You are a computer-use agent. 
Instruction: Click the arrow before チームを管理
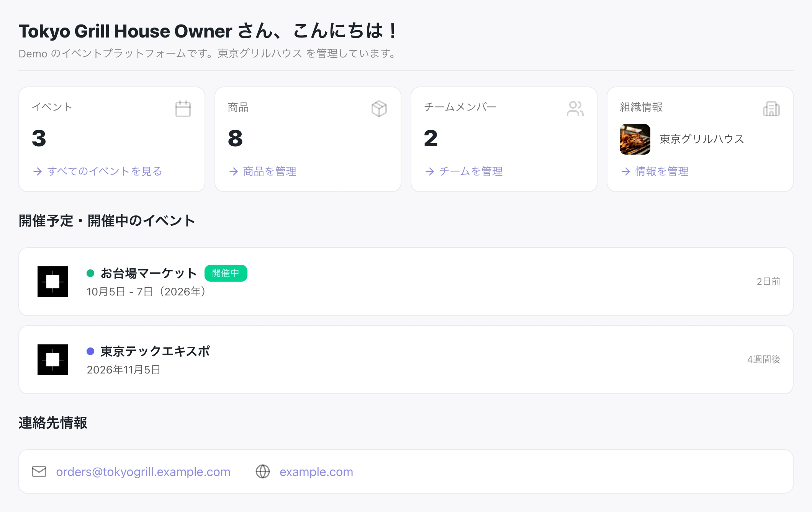(430, 171)
